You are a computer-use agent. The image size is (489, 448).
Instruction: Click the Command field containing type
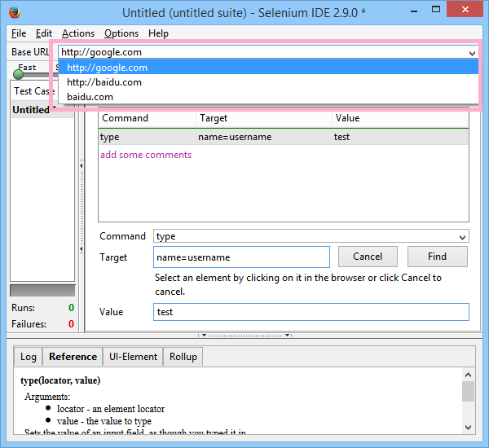[x=306, y=236]
